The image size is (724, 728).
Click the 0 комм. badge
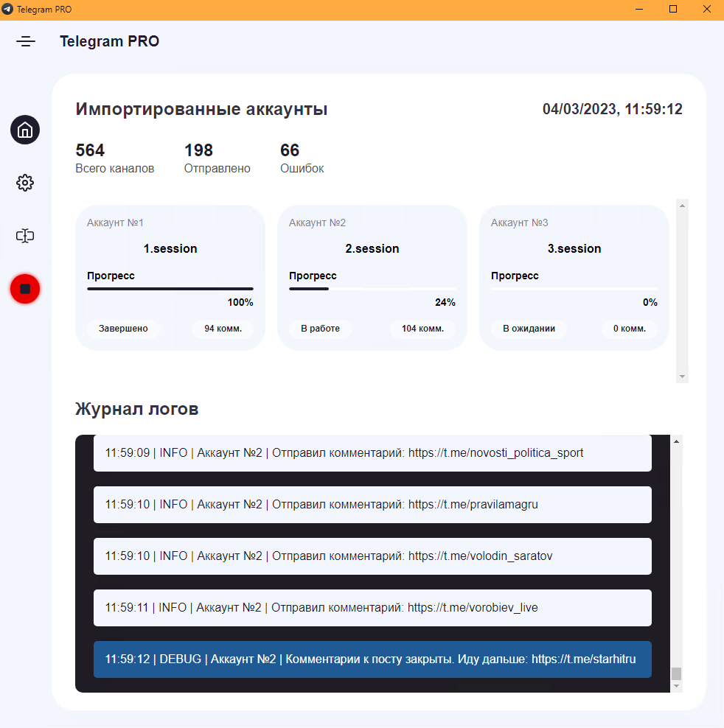(x=630, y=328)
